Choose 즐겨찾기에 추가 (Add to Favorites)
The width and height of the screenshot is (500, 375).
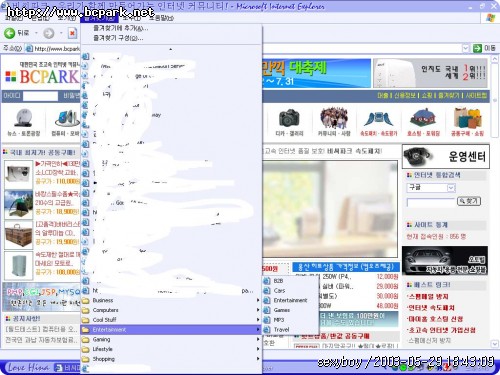[x=121, y=28]
